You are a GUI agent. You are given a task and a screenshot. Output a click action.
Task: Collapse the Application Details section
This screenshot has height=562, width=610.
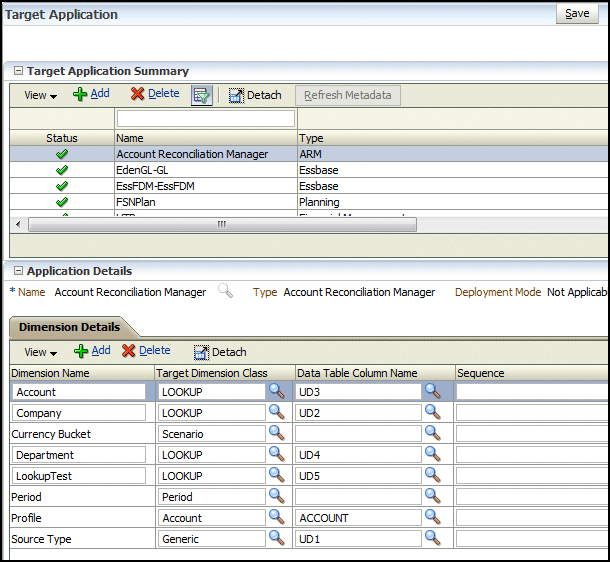pos(17,271)
